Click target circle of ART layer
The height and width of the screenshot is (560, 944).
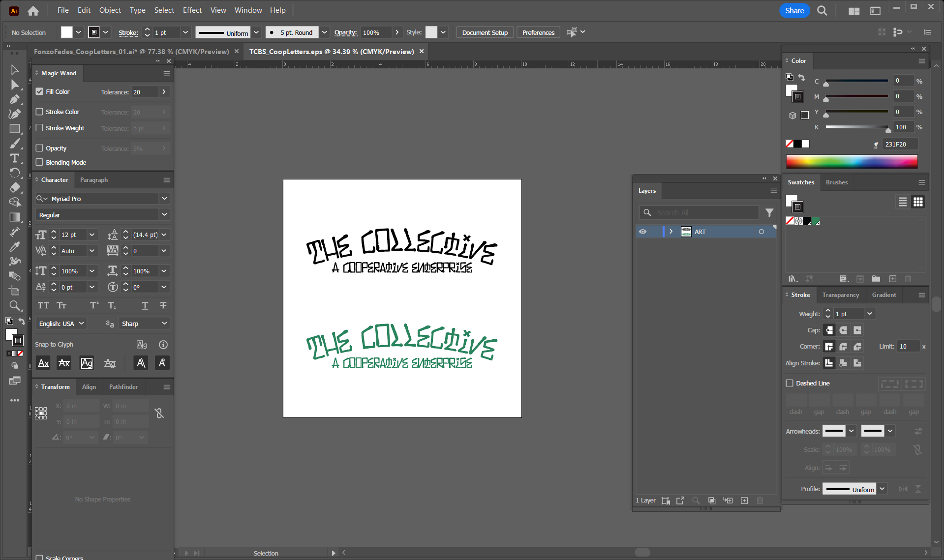(x=761, y=232)
